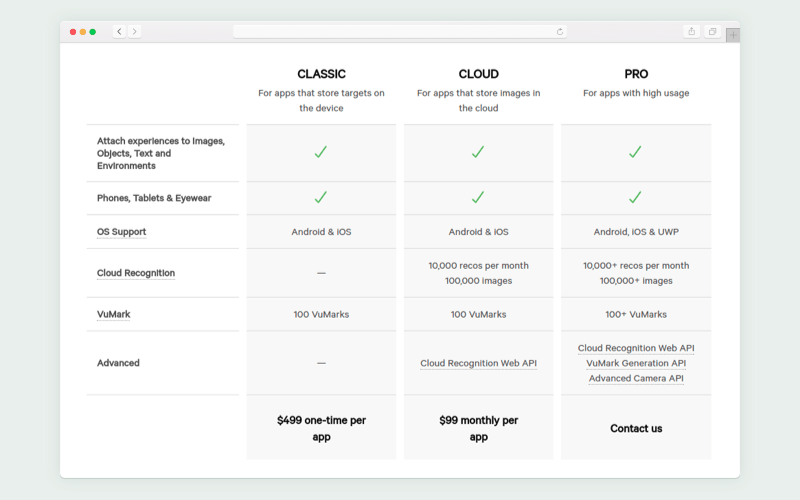Viewport: 800px width, 500px height.
Task: Focus the browser address bar
Action: (x=400, y=32)
